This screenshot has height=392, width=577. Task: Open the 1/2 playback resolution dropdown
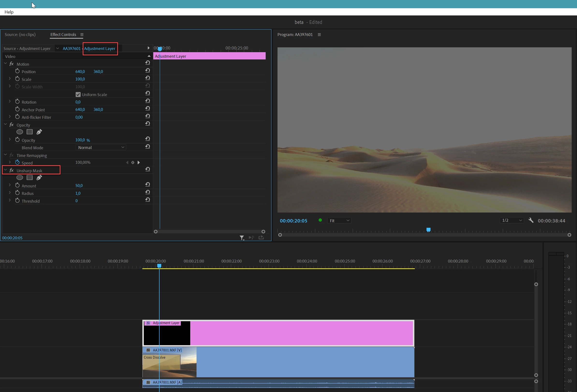pos(512,220)
